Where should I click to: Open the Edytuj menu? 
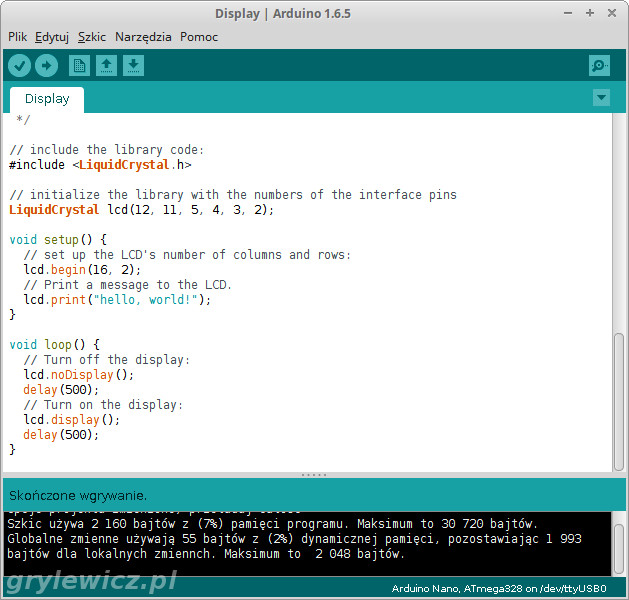tap(52, 37)
